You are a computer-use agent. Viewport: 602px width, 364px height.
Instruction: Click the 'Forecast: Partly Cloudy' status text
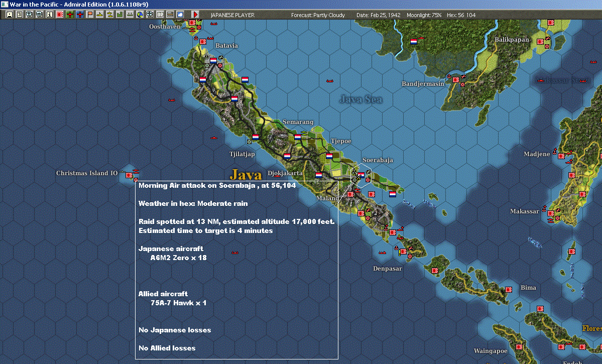coord(318,15)
